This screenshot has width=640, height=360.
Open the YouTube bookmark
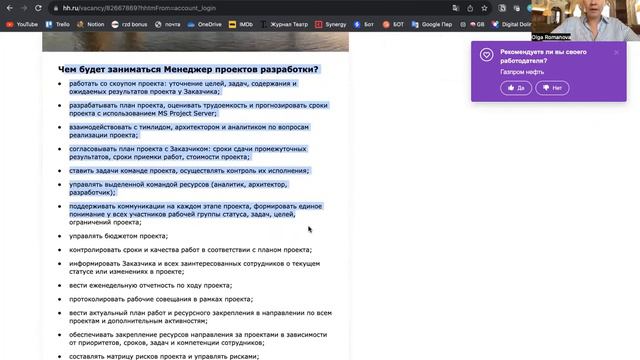[22, 24]
